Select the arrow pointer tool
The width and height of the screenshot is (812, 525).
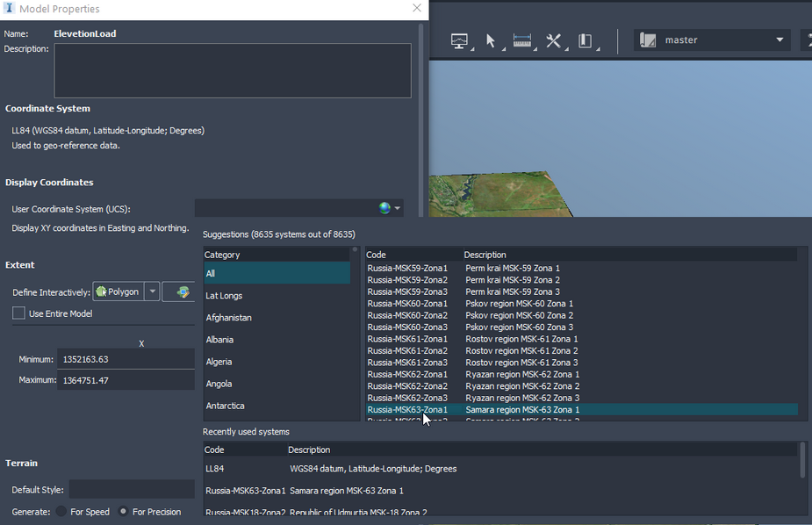[x=491, y=40]
